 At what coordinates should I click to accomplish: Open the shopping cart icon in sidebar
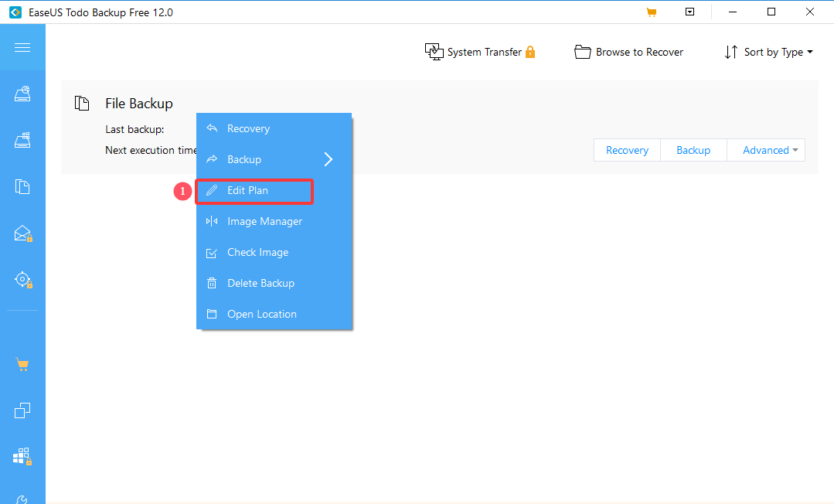[x=22, y=365]
